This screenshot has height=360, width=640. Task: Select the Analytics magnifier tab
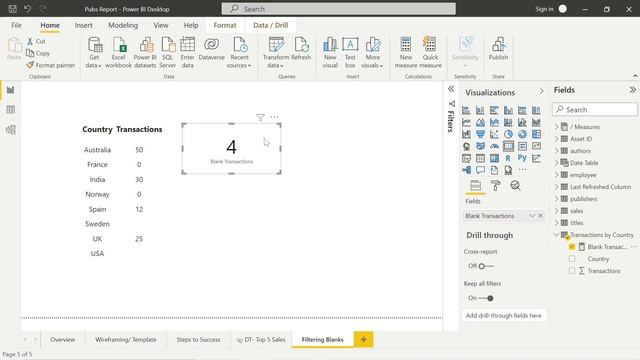pos(516,186)
